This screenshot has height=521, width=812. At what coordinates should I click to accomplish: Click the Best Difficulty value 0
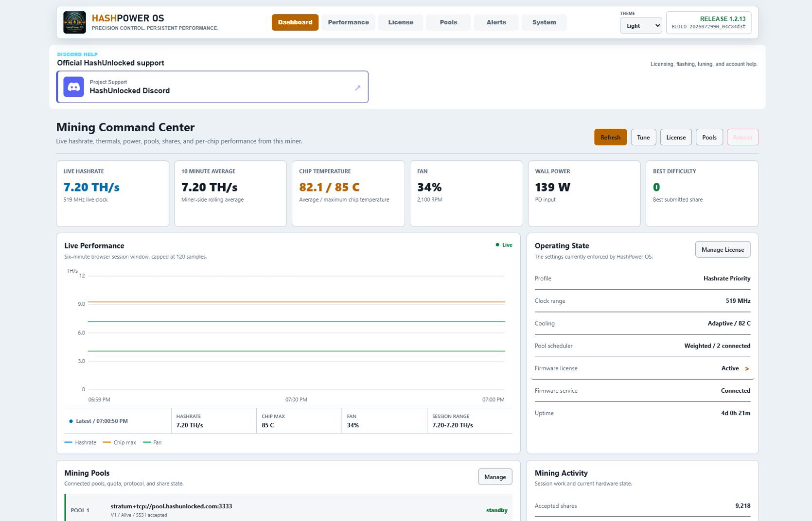(656, 187)
